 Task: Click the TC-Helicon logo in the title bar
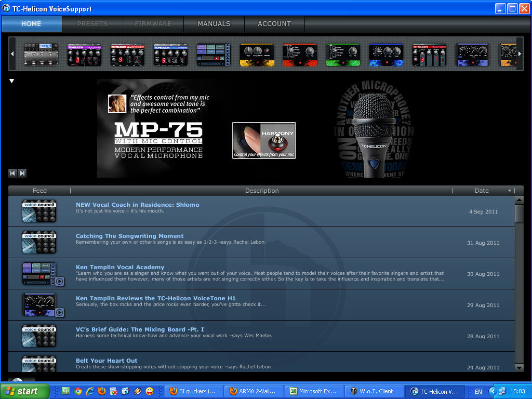click(x=5, y=8)
